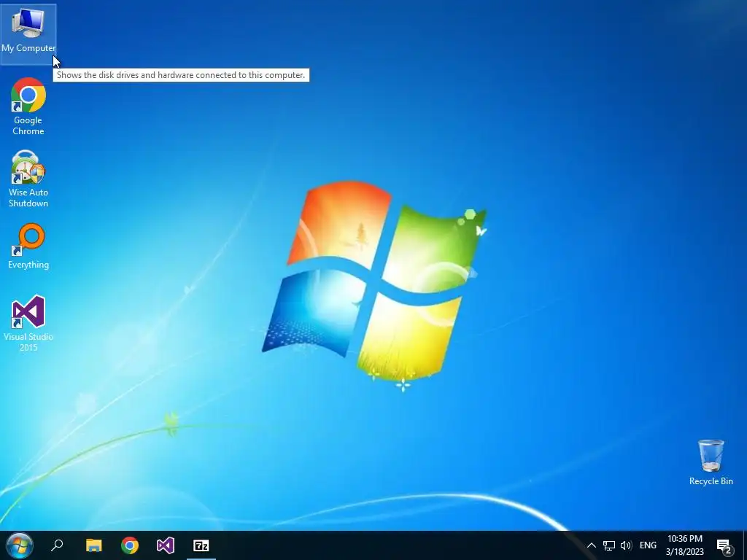The image size is (747, 560).
Task: Select the Wise Auto Shutdown shortcut
Action: [x=28, y=179]
